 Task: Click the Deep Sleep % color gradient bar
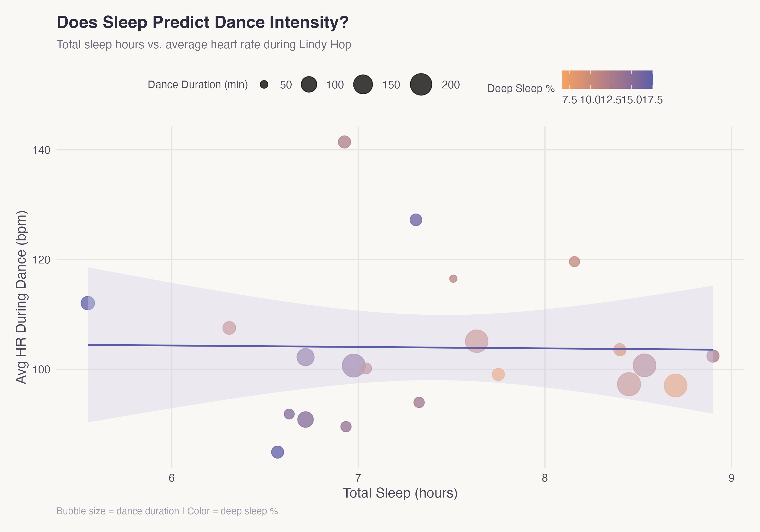pyautogui.click(x=607, y=80)
